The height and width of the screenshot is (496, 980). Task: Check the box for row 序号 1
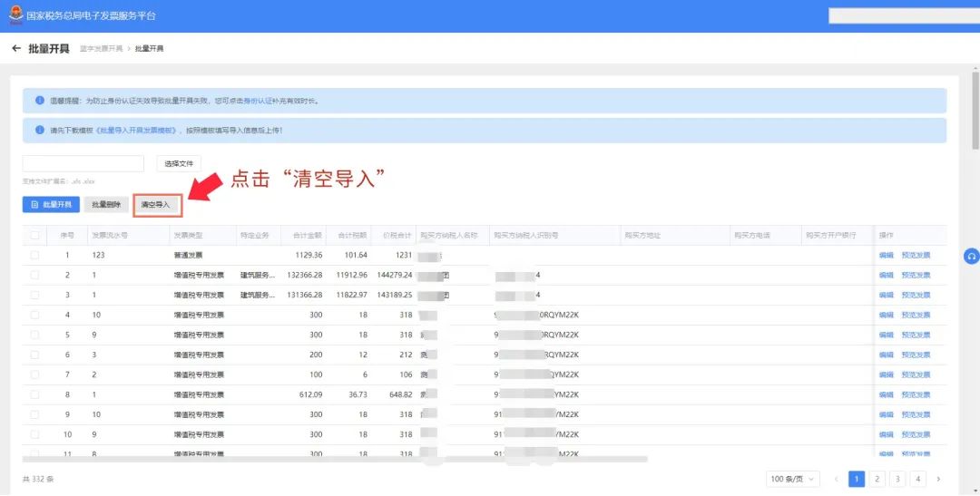point(34,255)
